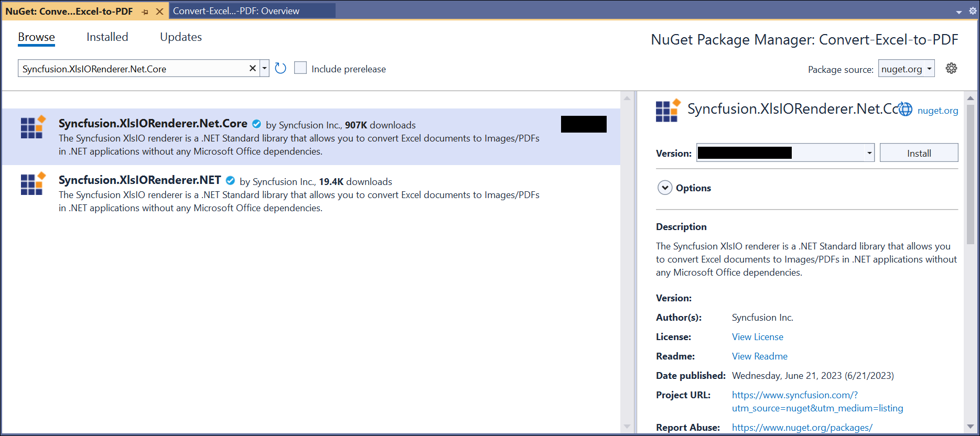The width and height of the screenshot is (980, 436).
Task: Open NuGet settings gear icon
Action: (x=951, y=69)
